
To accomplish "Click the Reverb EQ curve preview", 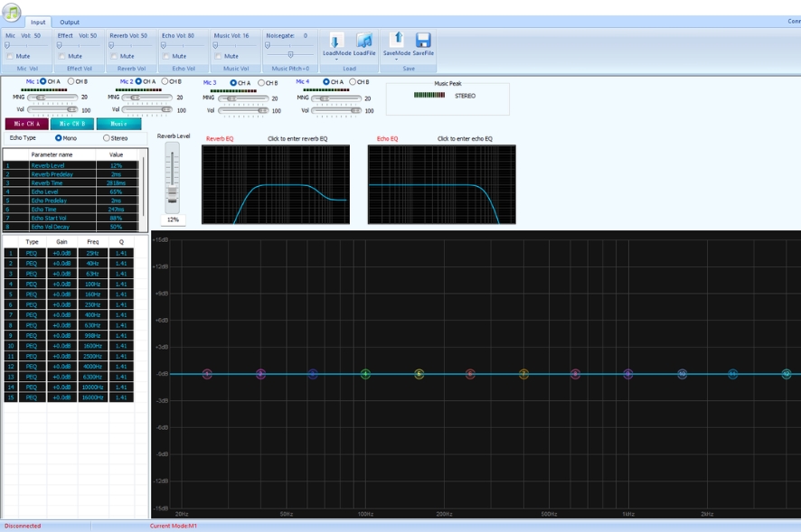I will coord(276,184).
